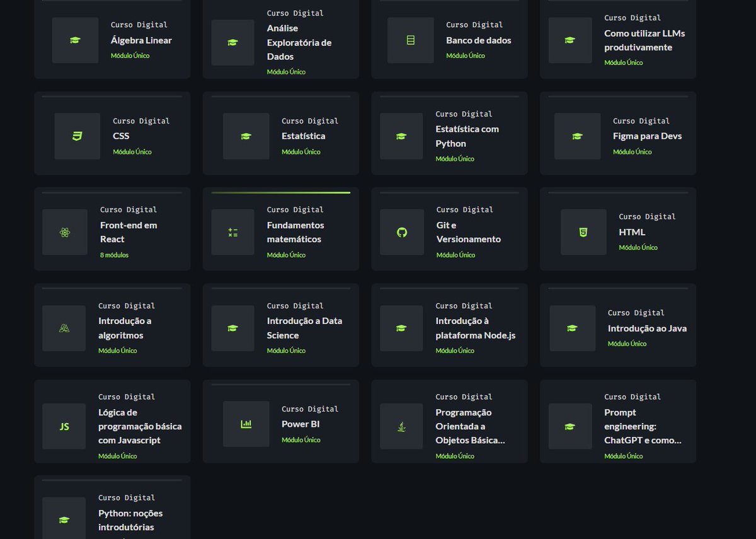Screen dimensions: 756x539
Task: Click the JS Javascript logo icon
Action: [64, 427]
